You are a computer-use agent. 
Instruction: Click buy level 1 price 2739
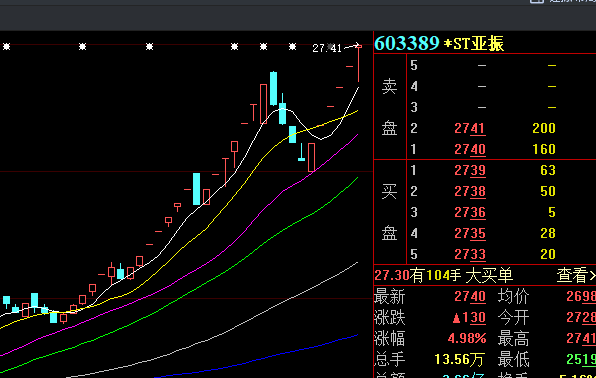(470, 170)
